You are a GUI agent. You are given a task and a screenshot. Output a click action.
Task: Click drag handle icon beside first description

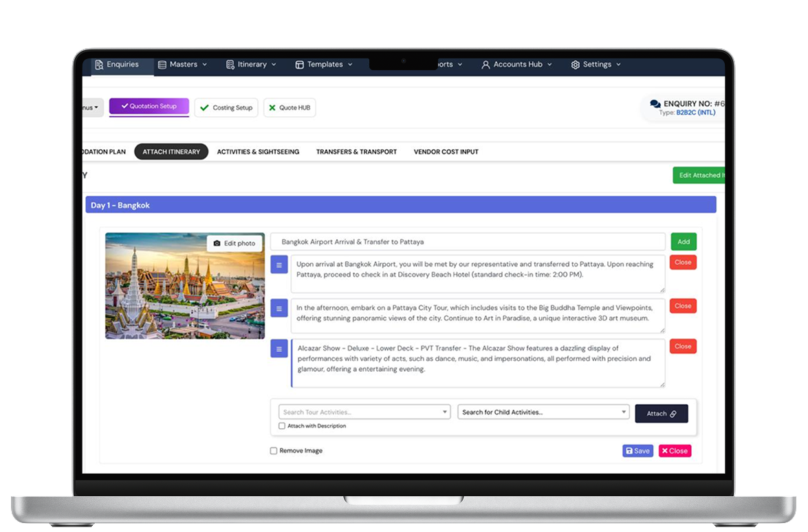(279, 265)
